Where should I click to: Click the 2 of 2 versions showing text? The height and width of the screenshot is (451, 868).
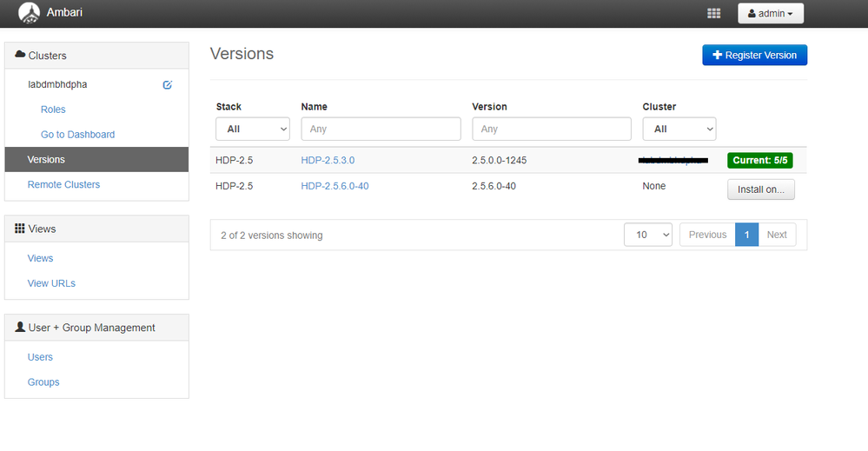point(272,235)
